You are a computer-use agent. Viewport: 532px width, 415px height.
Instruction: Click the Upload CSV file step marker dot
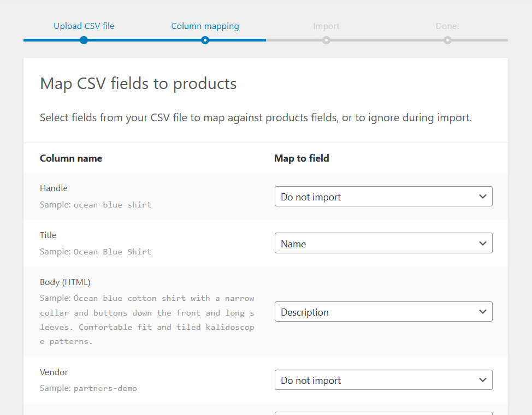click(x=84, y=40)
